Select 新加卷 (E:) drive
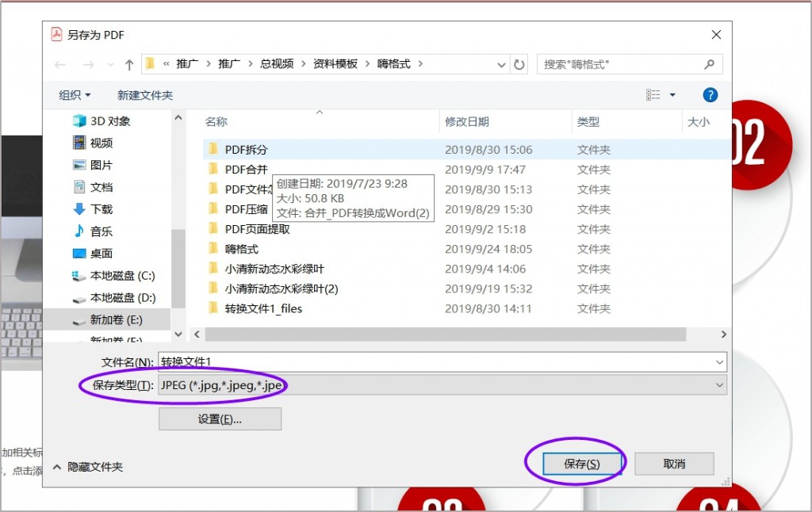 coord(107,319)
